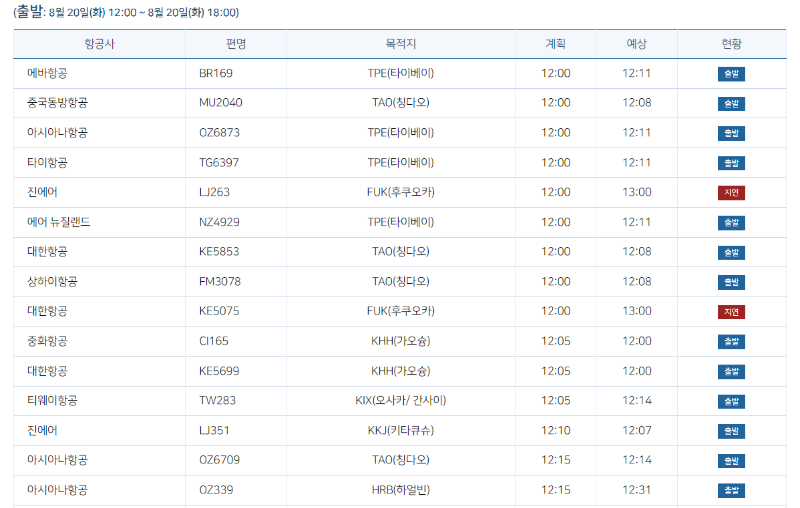This screenshot has height=508, width=800.
Task: Click the 지연 status badge for LJ263
Action: pyautogui.click(x=731, y=193)
